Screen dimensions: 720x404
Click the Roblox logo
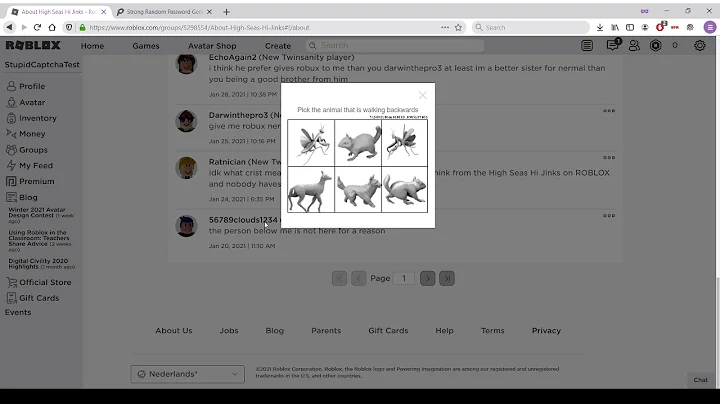pyautogui.click(x=33, y=45)
